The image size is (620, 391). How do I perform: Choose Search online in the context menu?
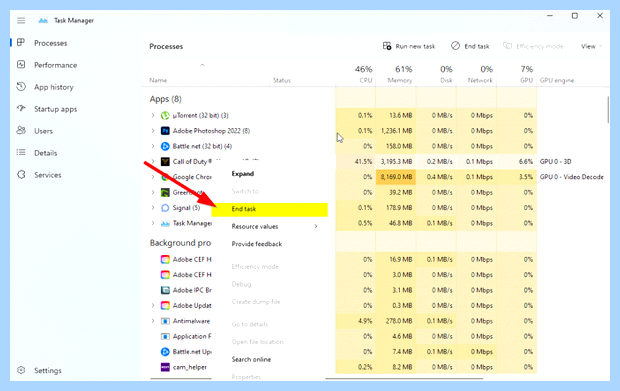pos(251,360)
